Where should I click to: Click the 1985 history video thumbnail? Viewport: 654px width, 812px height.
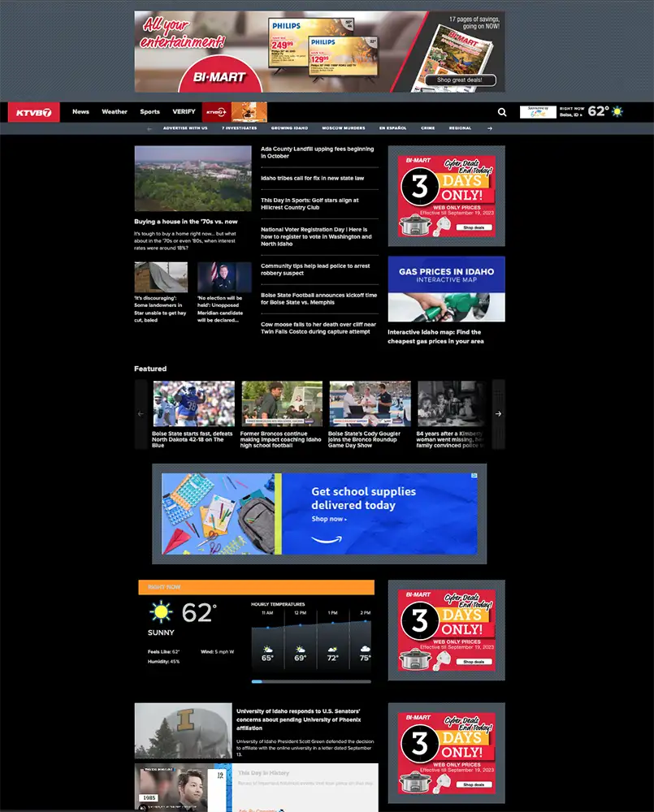tap(183, 787)
